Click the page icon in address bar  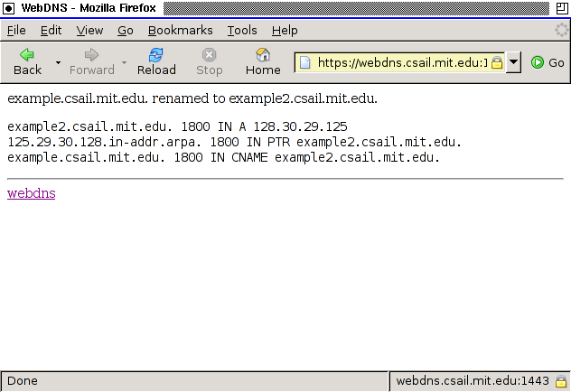305,62
